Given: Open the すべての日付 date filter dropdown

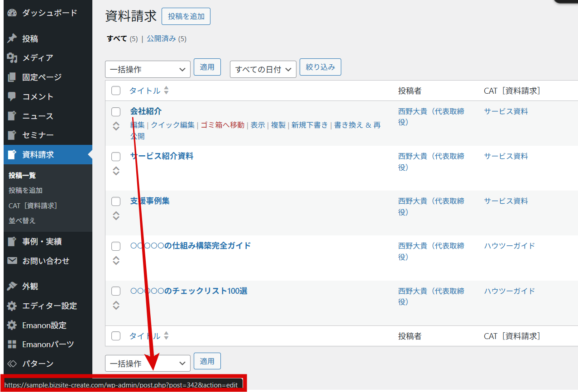Looking at the screenshot, I should coord(263,69).
